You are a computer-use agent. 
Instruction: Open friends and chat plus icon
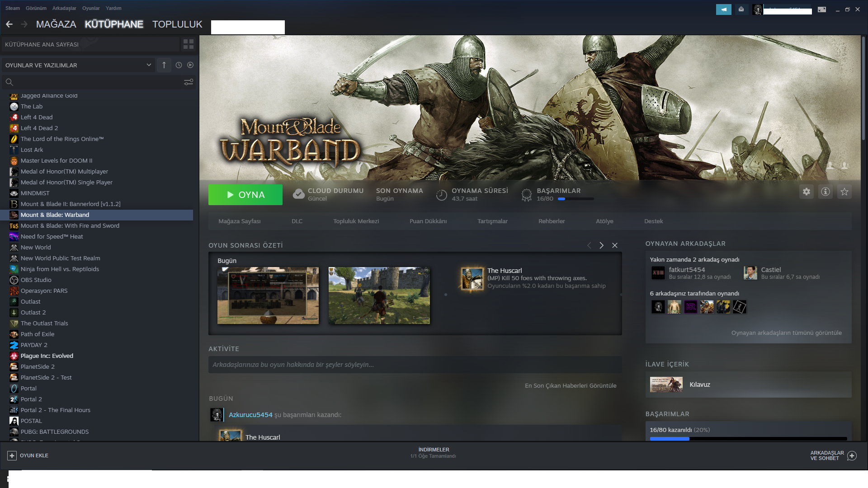click(x=852, y=455)
